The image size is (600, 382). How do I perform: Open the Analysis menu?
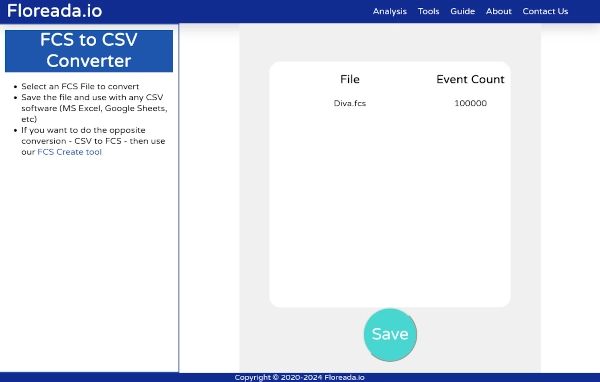[390, 11]
